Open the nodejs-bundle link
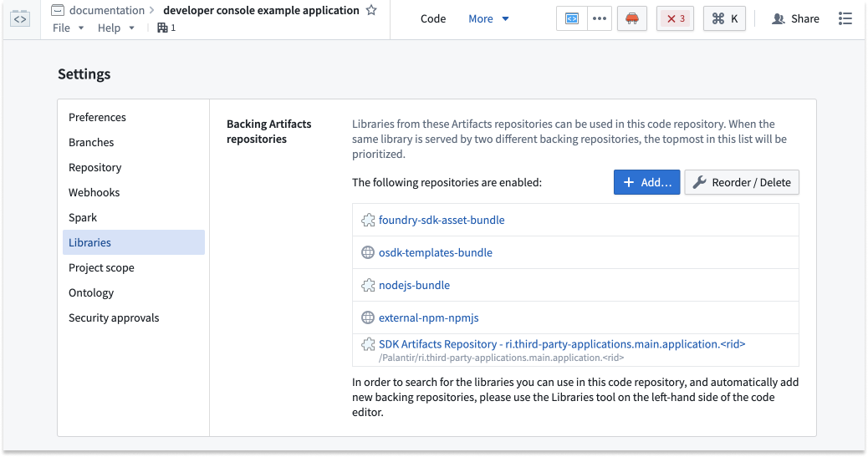Image resolution: width=868 pixels, height=457 pixels. 414,285
